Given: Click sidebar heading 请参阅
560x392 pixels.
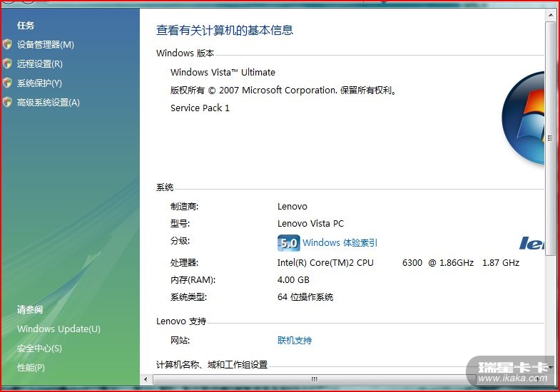Looking at the screenshot, I should click(x=30, y=309).
